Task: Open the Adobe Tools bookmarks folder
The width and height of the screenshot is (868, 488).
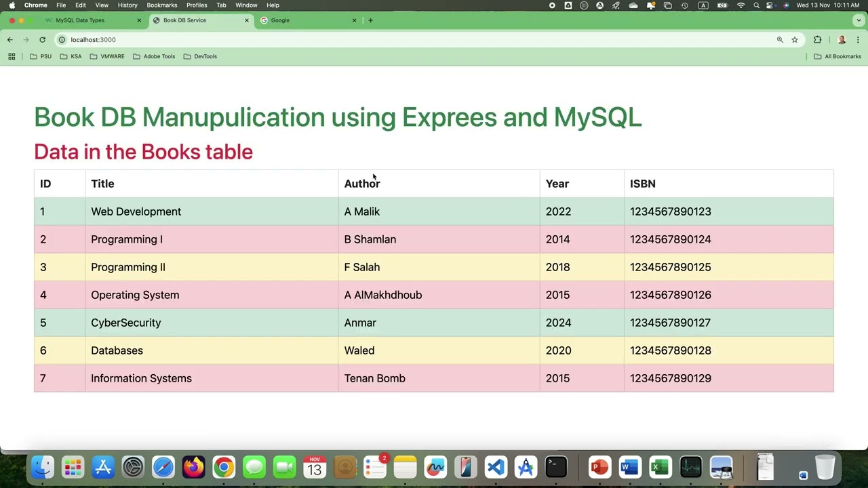Action: pyautogui.click(x=154, y=56)
